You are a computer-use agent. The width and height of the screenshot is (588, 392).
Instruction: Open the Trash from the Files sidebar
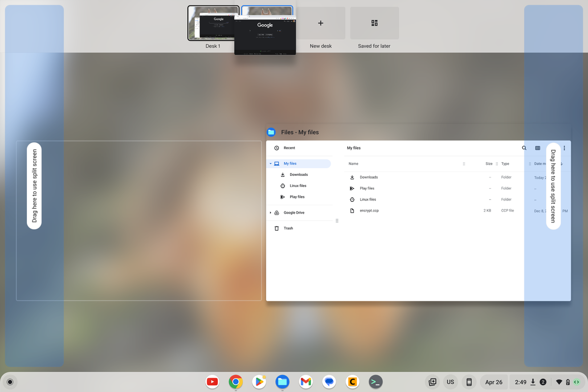click(287, 228)
